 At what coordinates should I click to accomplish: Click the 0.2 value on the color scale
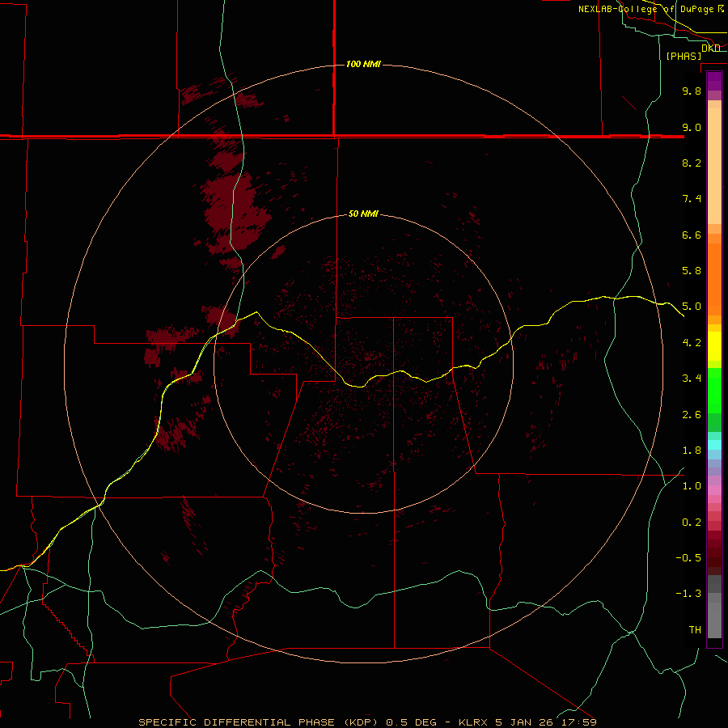click(x=692, y=523)
